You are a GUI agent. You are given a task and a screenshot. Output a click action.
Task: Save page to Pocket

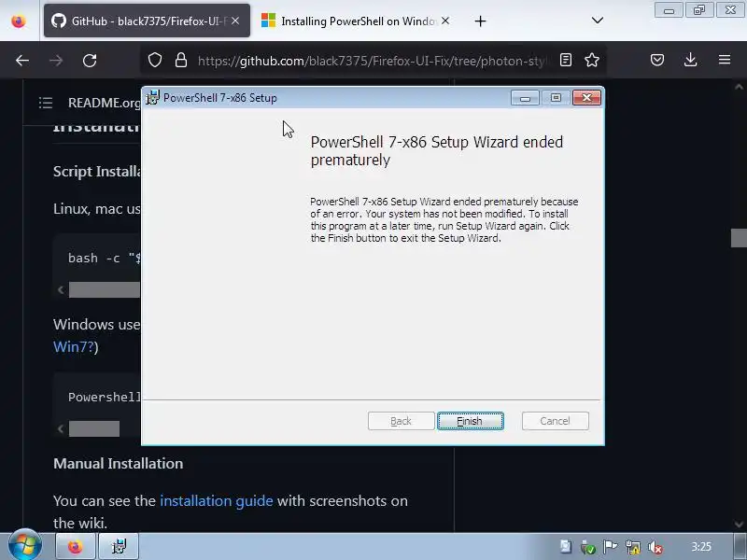point(657,60)
